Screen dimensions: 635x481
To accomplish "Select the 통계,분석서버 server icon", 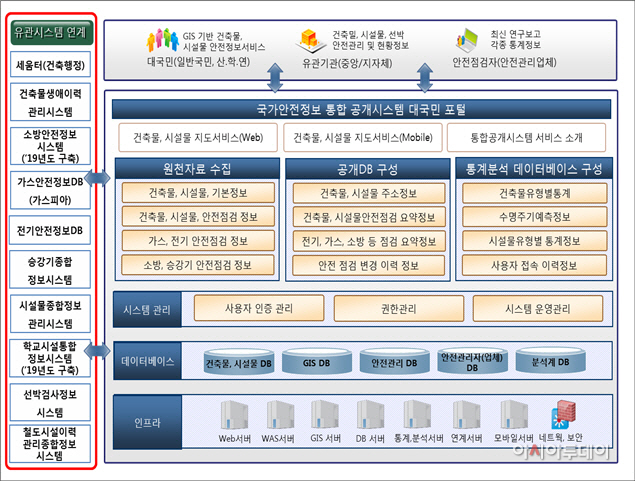I will coord(418,415).
